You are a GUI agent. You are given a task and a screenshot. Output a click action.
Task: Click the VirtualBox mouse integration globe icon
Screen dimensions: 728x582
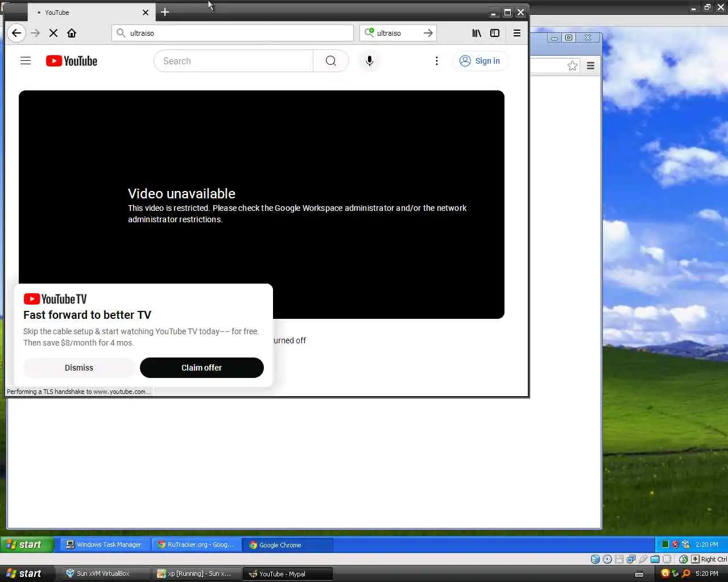(684, 559)
